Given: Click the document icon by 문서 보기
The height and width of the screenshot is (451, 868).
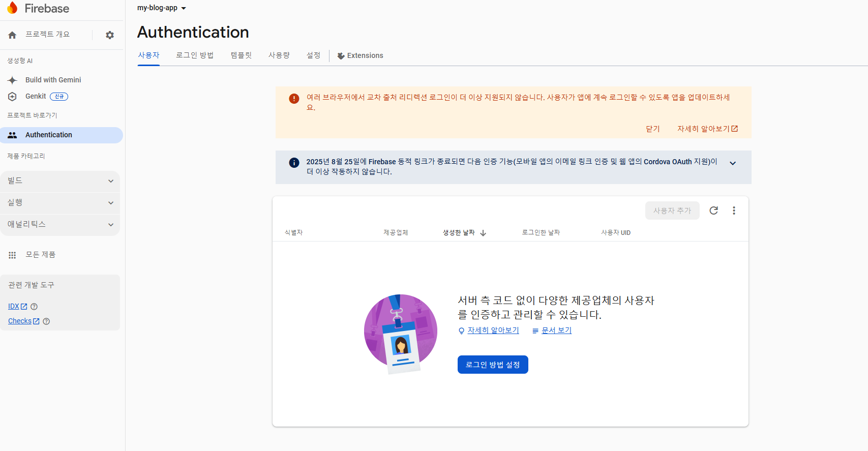Looking at the screenshot, I should 535,331.
